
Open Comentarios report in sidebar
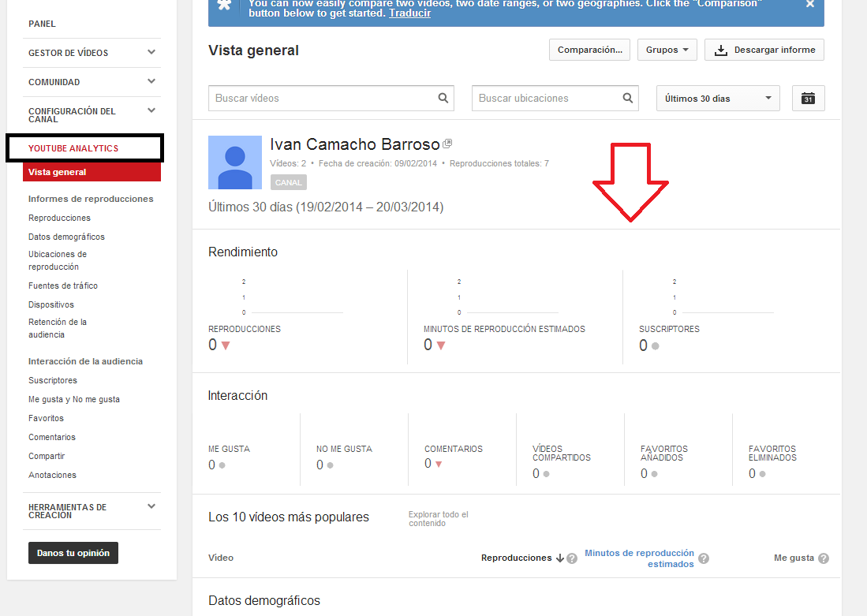point(52,437)
